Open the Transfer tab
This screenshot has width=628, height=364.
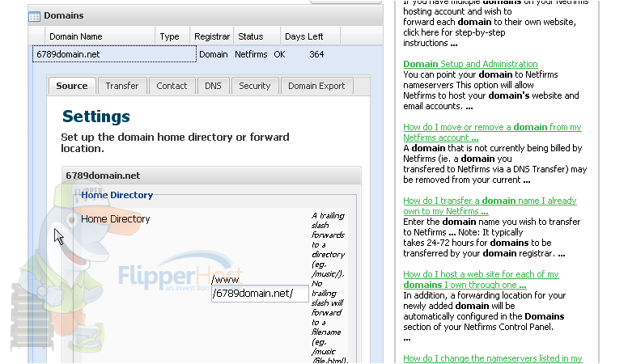point(122,86)
